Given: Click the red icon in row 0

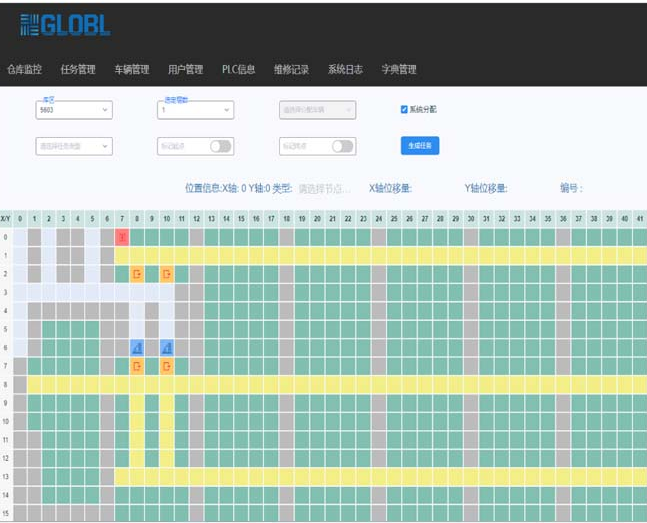Looking at the screenshot, I should [122, 237].
